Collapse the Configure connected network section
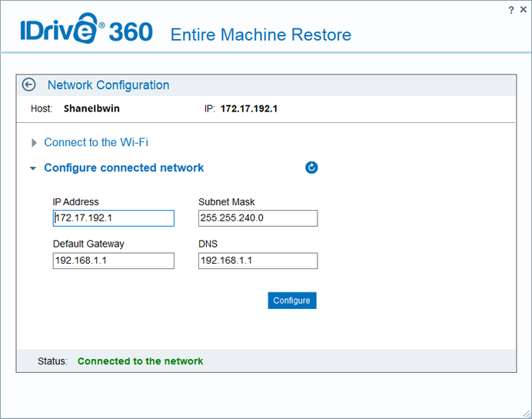The height and width of the screenshot is (419, 532). point(33,168)
